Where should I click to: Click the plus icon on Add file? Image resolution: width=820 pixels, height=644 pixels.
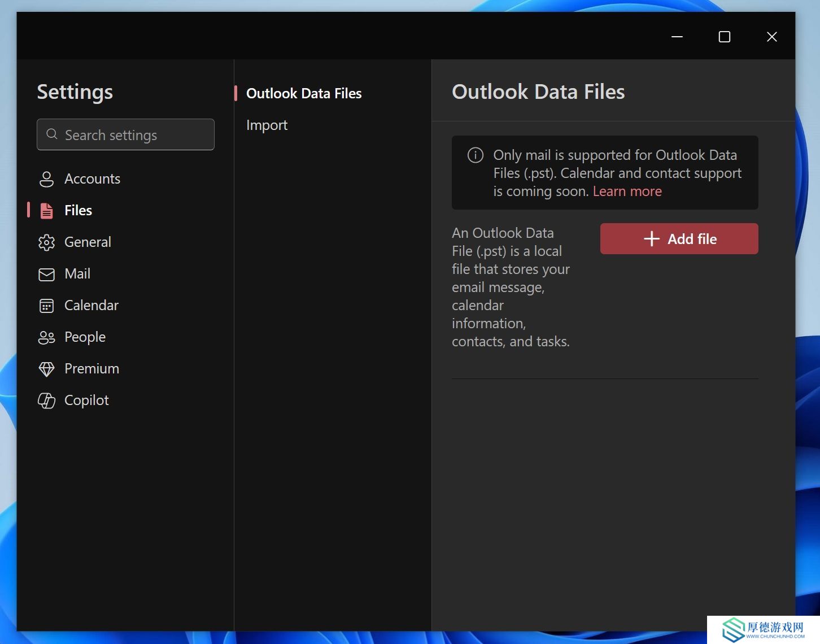point(652,239)
